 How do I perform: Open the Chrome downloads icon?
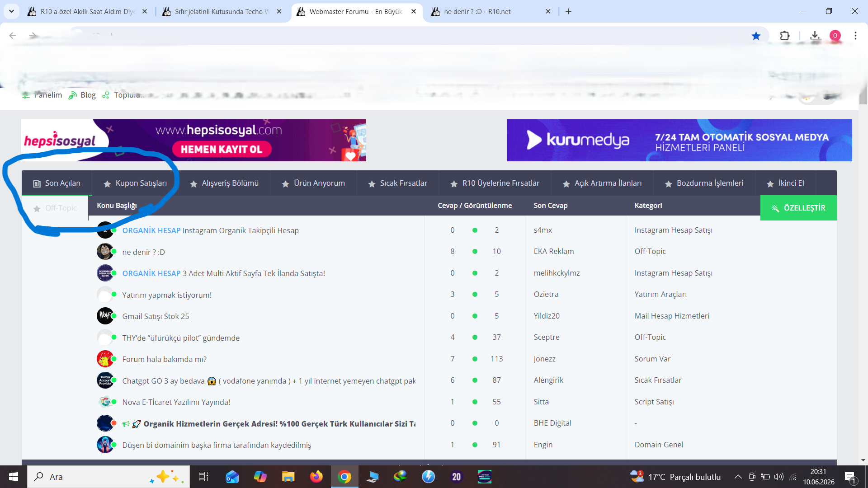815,36
